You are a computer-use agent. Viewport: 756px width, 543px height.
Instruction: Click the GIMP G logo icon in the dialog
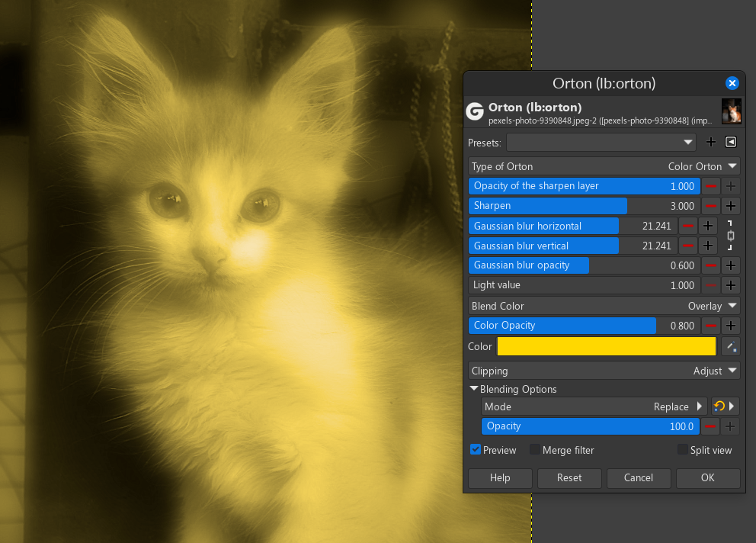(475, 111)
